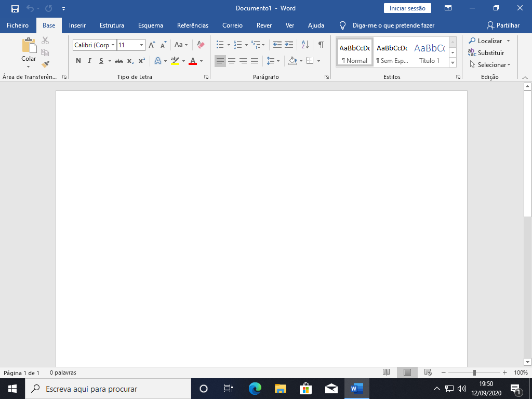The height and width of the screenshot is (399, 532).
Task: Click Iniciar sessão button
Action: click(407, 8)
